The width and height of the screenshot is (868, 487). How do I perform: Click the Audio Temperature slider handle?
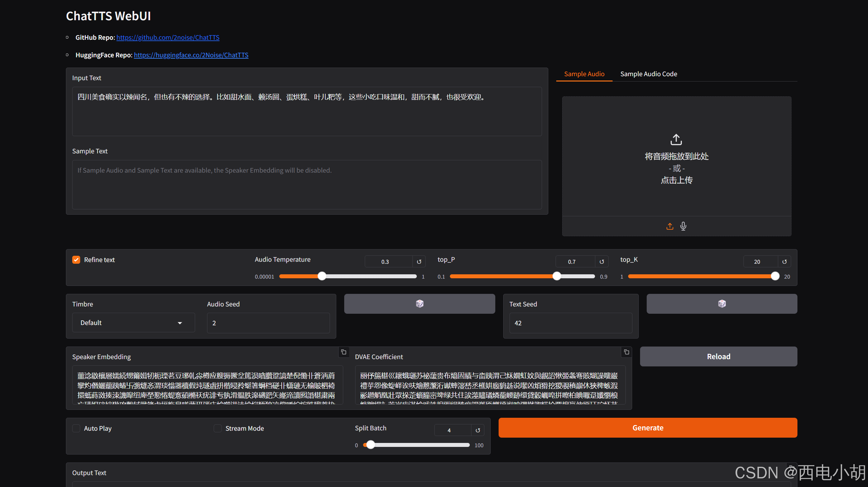click(321, 276)
